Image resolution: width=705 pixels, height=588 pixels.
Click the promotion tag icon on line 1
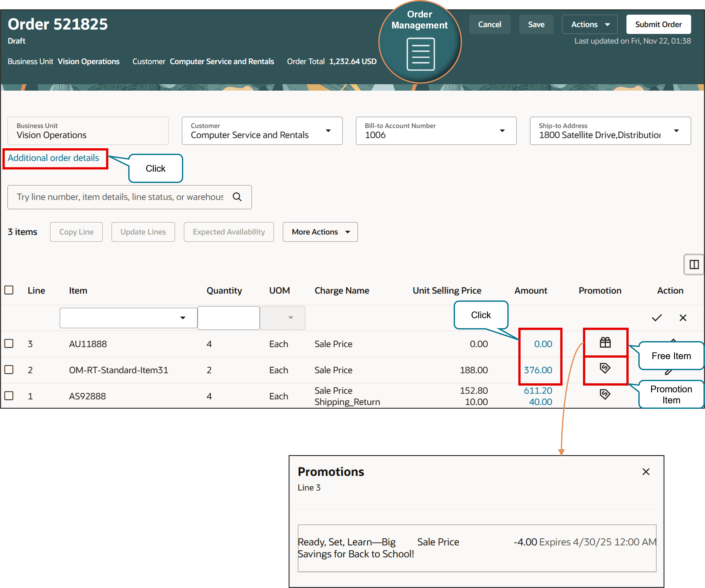pos(605,394)
